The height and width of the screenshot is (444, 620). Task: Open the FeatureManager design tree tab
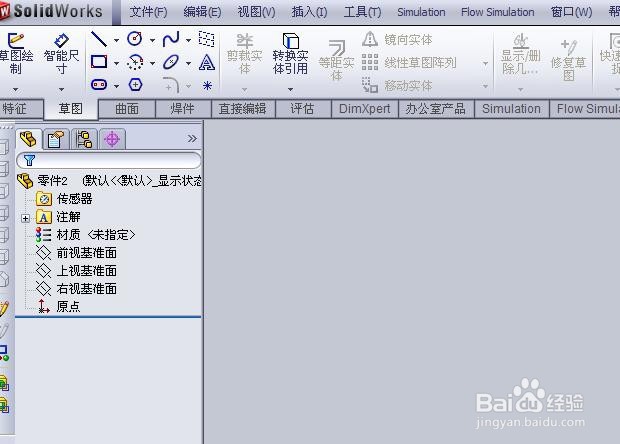click(28, 139)
